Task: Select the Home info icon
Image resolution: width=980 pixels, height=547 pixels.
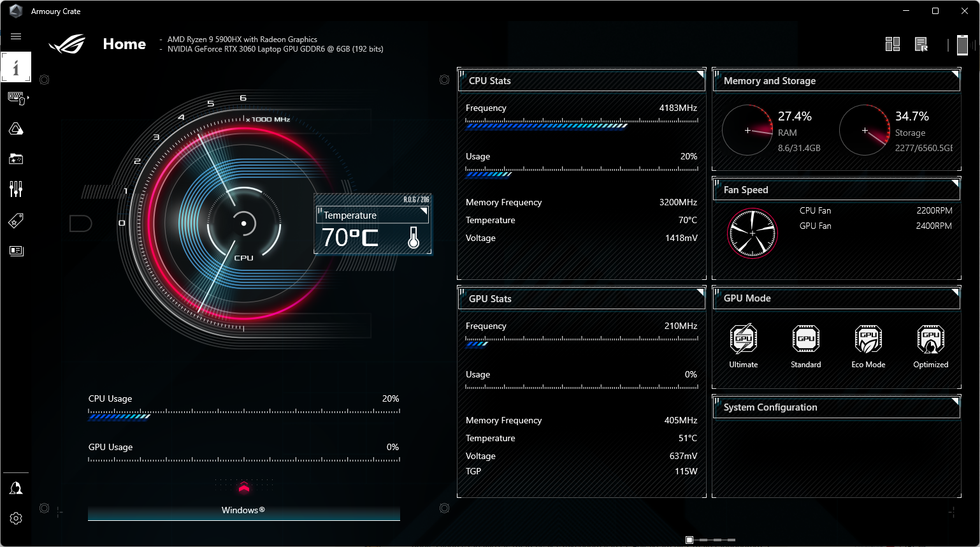Action: [x=16, y=67]
